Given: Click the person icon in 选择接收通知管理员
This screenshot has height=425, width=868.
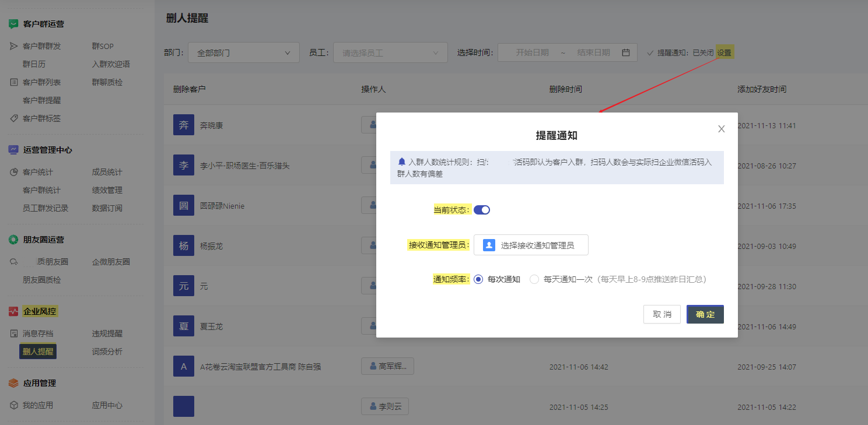Looking at the screenshot, I should pyautogui.click(x=489, y=245).
